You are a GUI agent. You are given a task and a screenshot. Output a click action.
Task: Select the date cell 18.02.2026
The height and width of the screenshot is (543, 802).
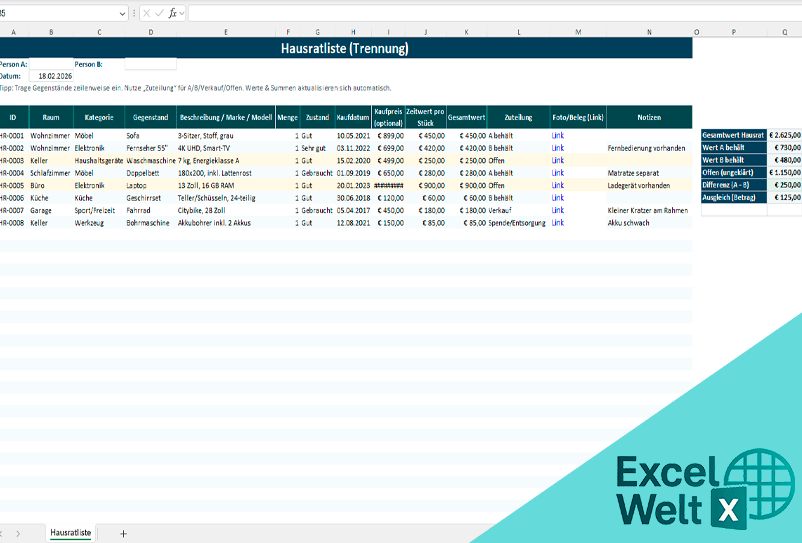50,76
